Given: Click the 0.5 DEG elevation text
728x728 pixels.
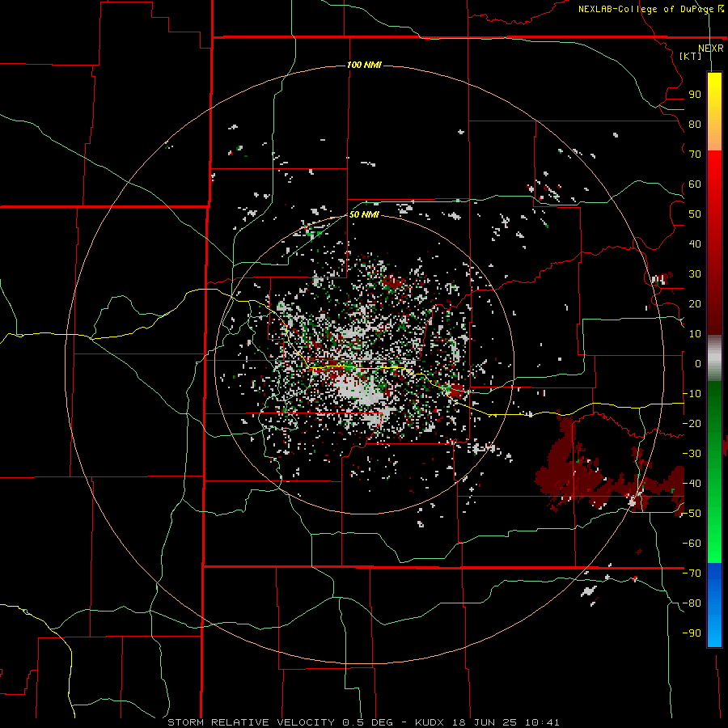Looking at the screenshot, I should pyautogui.click(x=367, y=722).
